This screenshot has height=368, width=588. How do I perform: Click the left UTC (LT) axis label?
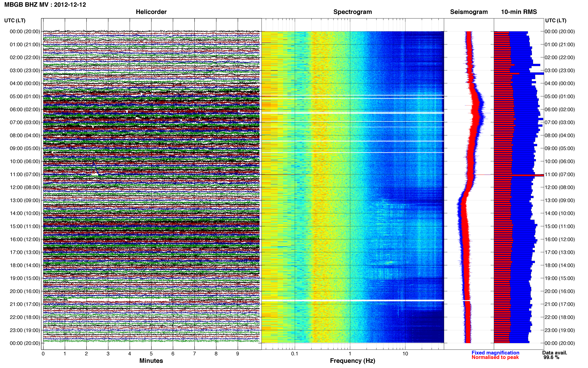click(x=15, y=20)
